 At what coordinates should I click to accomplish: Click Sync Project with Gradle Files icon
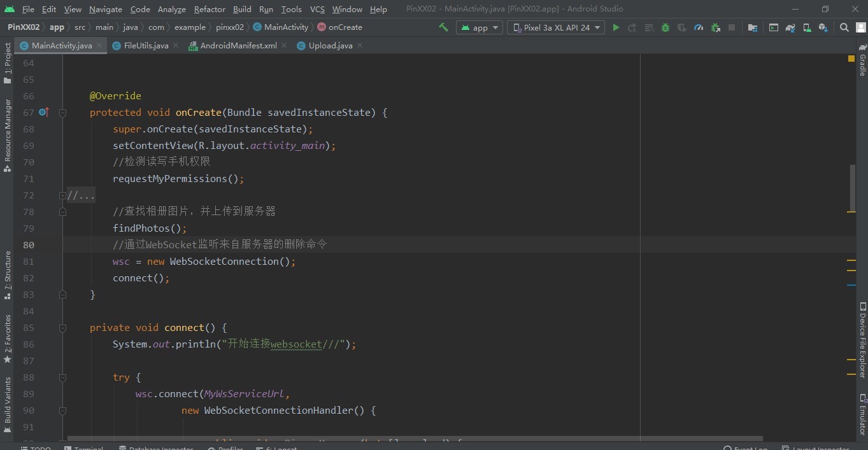coord(790,27)
